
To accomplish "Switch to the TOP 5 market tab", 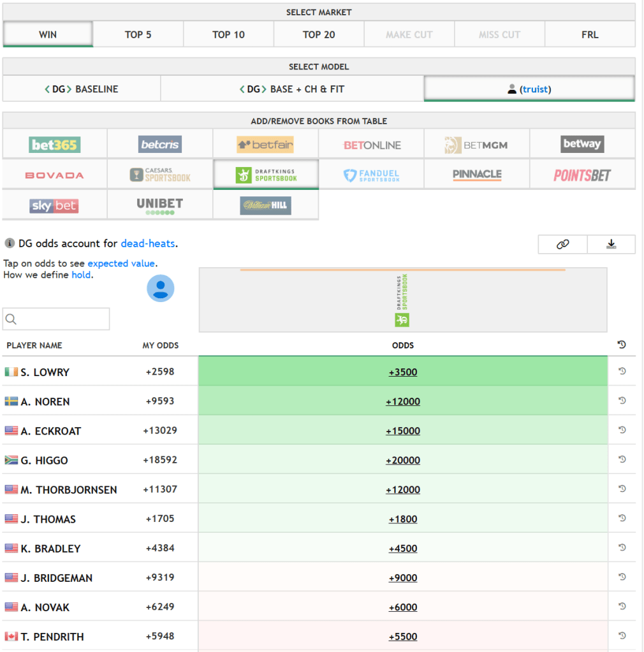I will click(x=138, y=34).
